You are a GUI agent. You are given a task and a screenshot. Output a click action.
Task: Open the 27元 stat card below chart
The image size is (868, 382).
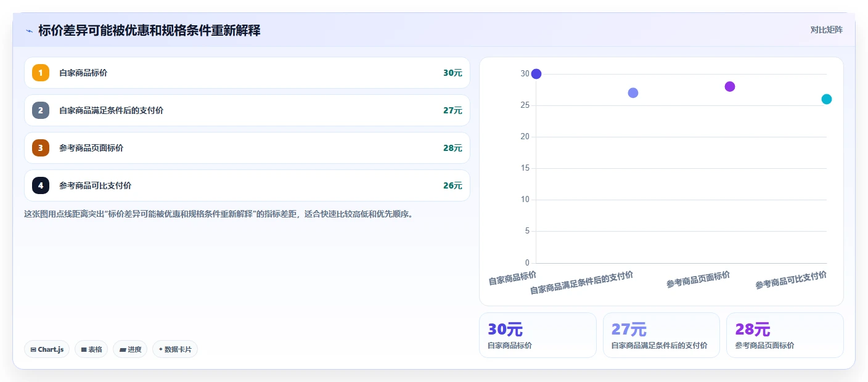click(661, 335)
